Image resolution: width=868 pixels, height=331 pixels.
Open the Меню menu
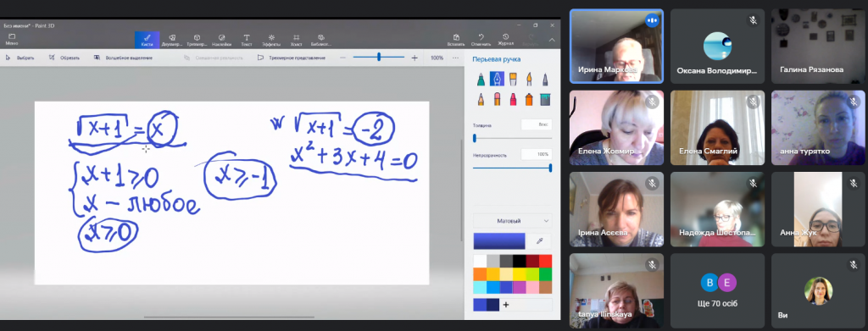point(12,40)
